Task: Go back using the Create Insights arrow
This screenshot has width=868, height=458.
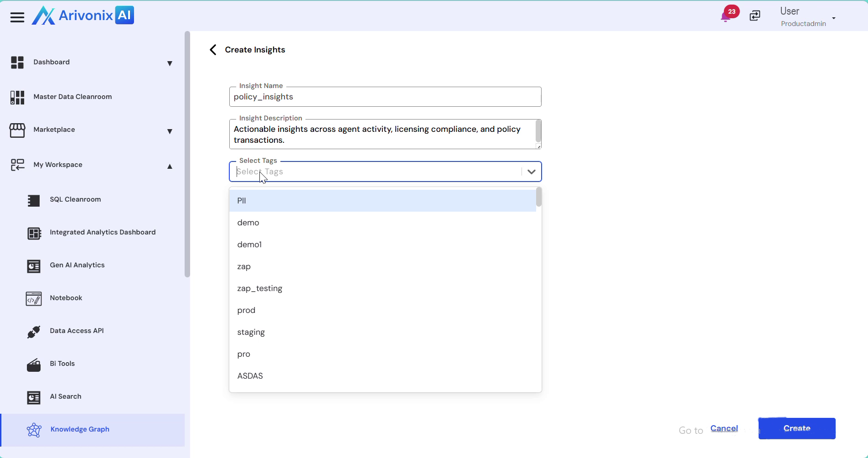Action: 213,50
